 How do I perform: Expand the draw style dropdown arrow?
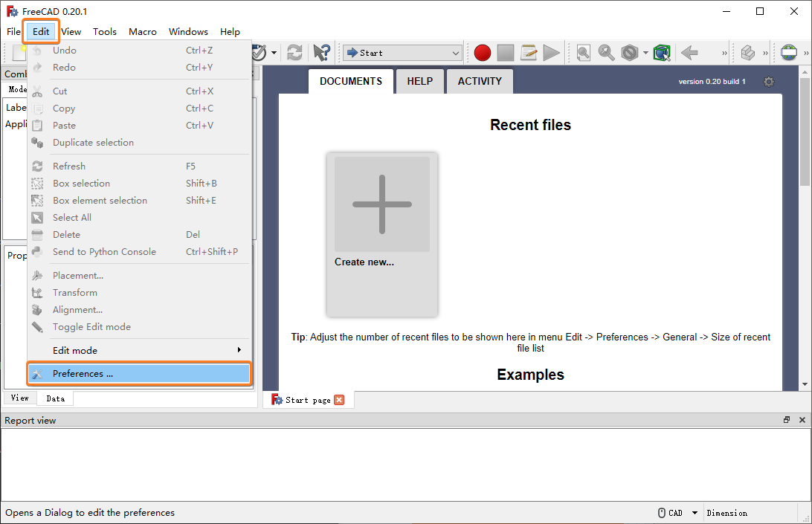645,53
